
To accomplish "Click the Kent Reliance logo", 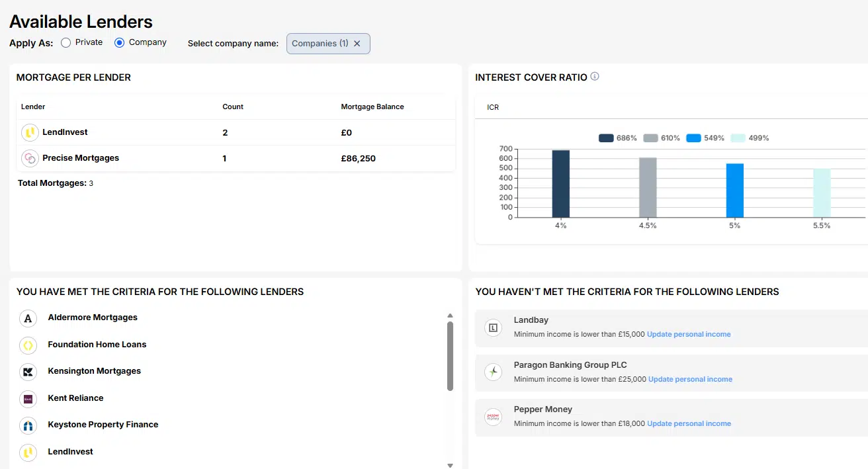I will (28, 399).
